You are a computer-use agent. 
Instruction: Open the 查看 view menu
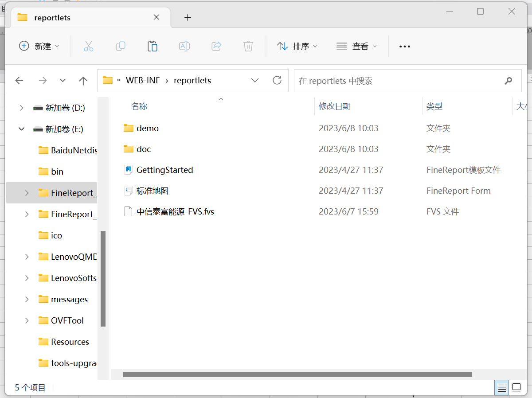coord(356,46)
